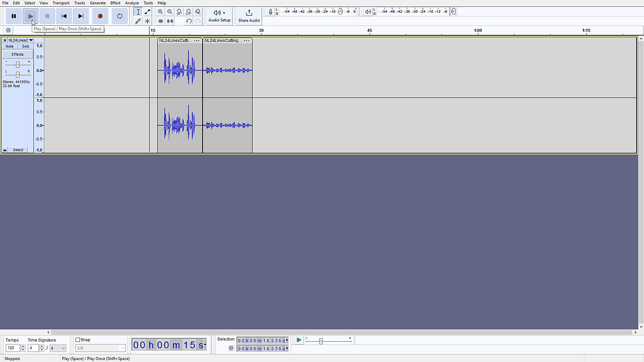Open the time display format dropdown
The image size is (644, 362).
(205, 345)
